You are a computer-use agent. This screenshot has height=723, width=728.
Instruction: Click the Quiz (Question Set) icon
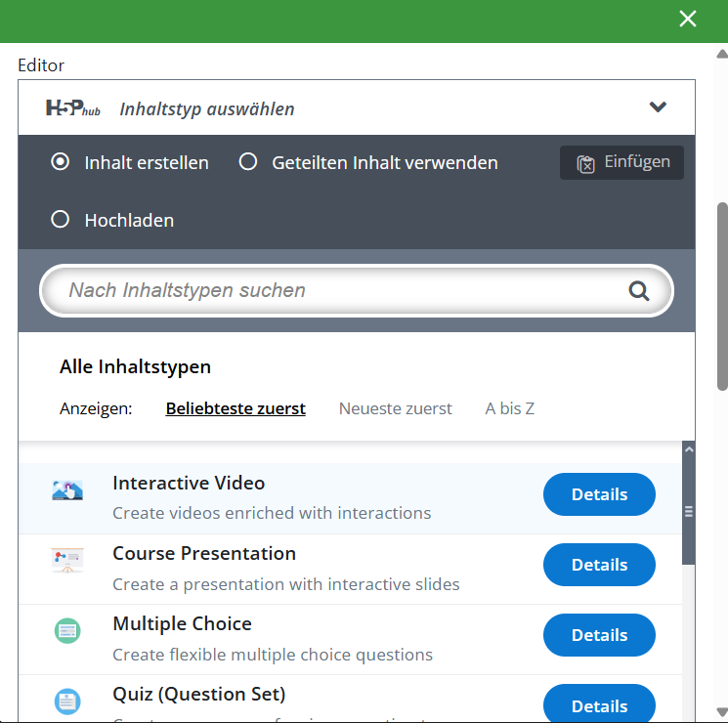point(67,701)
